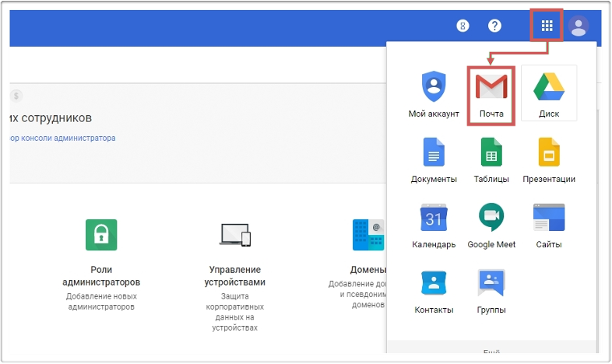
Task: Expand more apps with Ещё
Action: coord(491,353)
